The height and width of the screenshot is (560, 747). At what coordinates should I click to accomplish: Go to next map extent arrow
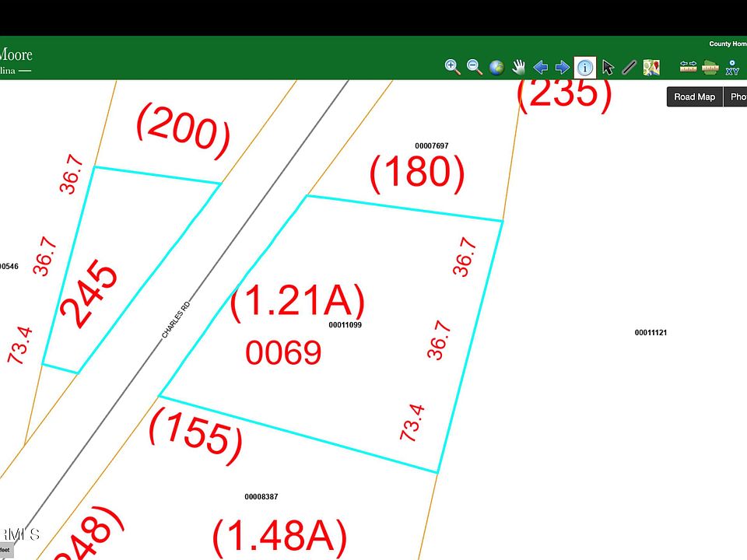click(x=562, y=68)
